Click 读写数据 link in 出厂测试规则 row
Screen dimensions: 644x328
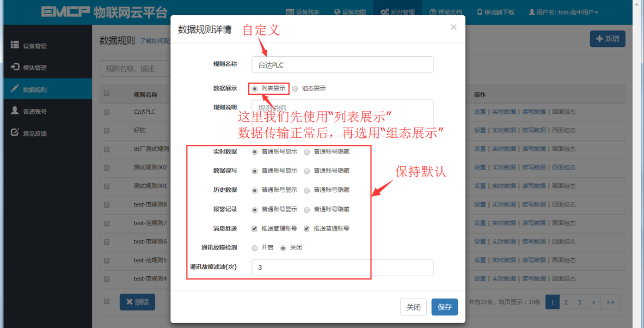pos(533,149)
